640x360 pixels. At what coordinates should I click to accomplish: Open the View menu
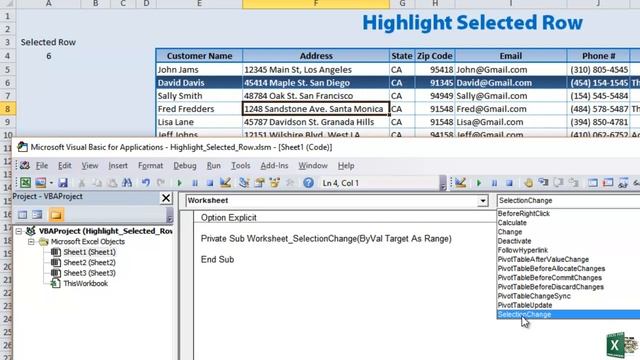89,165
